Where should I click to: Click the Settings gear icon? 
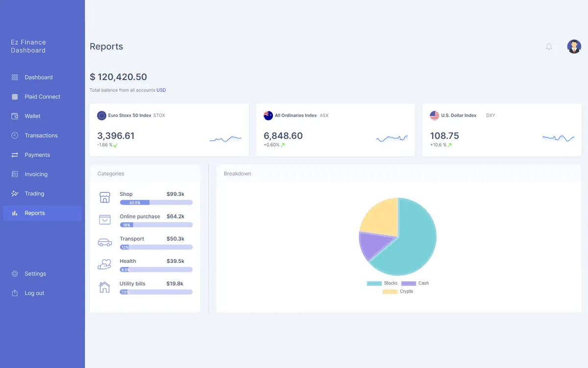15,274
